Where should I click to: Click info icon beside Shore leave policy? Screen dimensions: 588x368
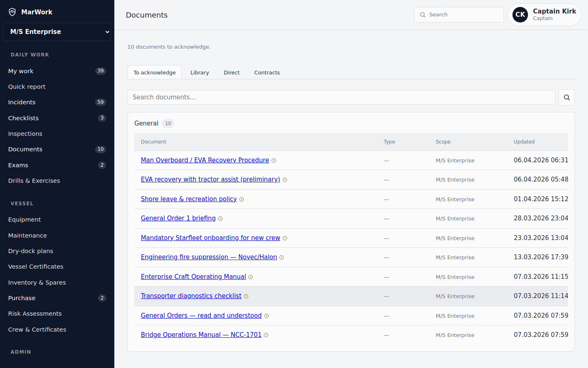click(242, 200)
